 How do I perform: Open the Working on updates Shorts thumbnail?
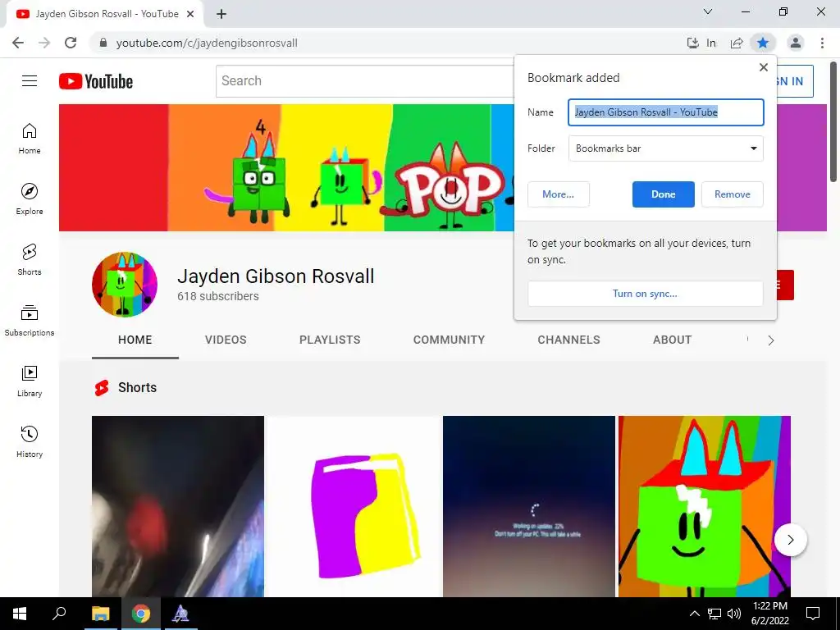pos(529,506)
